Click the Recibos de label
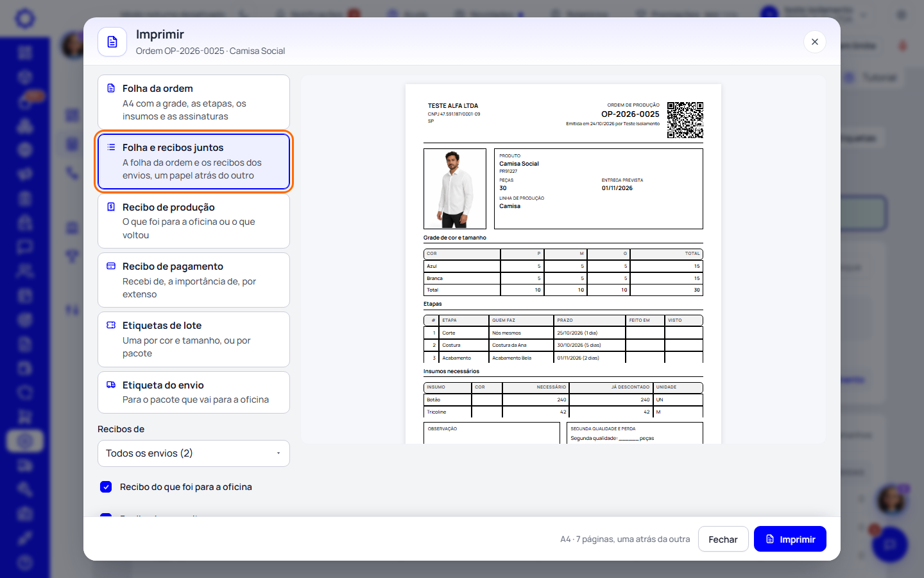Viewport: 924px width, 578px height. [121, 429]
